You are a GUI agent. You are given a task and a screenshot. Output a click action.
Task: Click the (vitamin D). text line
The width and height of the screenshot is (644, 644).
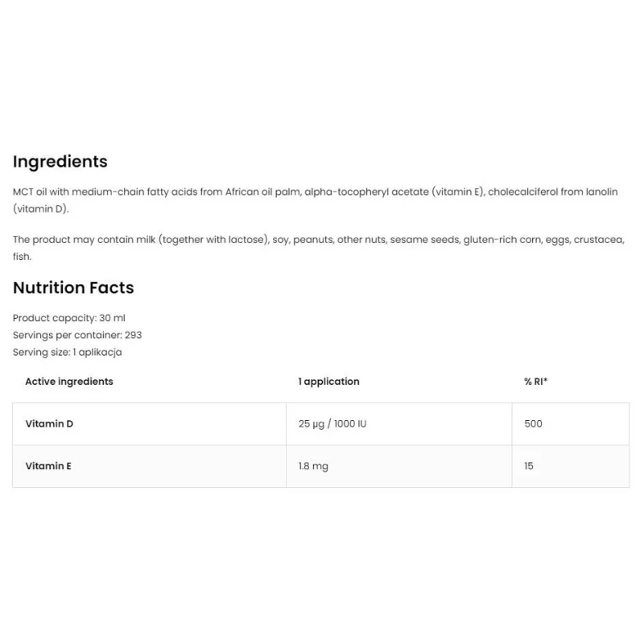point(41,209)
